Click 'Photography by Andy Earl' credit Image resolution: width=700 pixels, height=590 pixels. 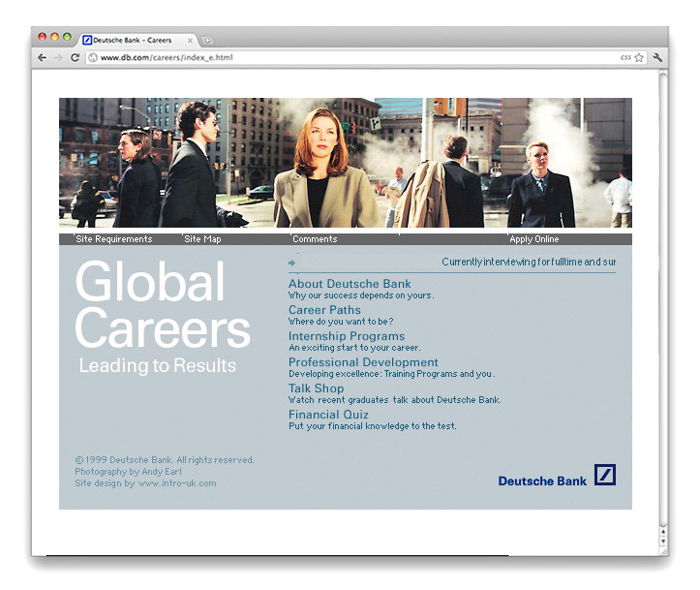(x=128, y=472)
